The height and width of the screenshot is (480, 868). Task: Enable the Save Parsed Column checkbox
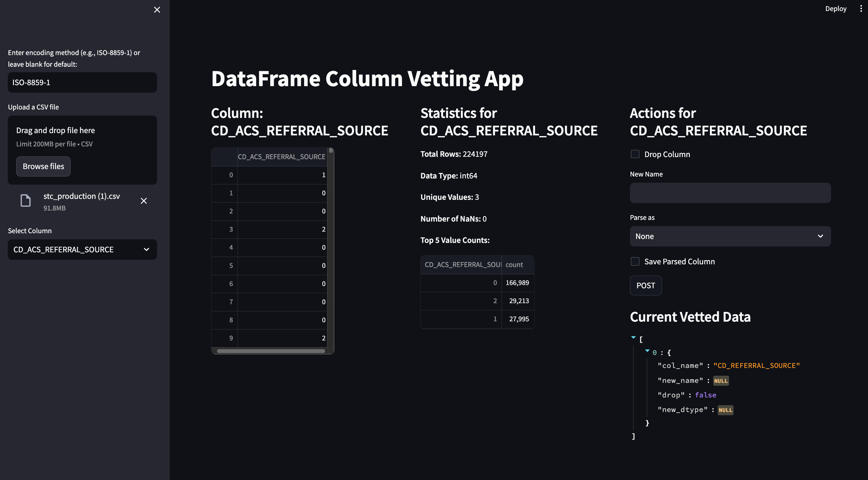[x=635, y=261]
